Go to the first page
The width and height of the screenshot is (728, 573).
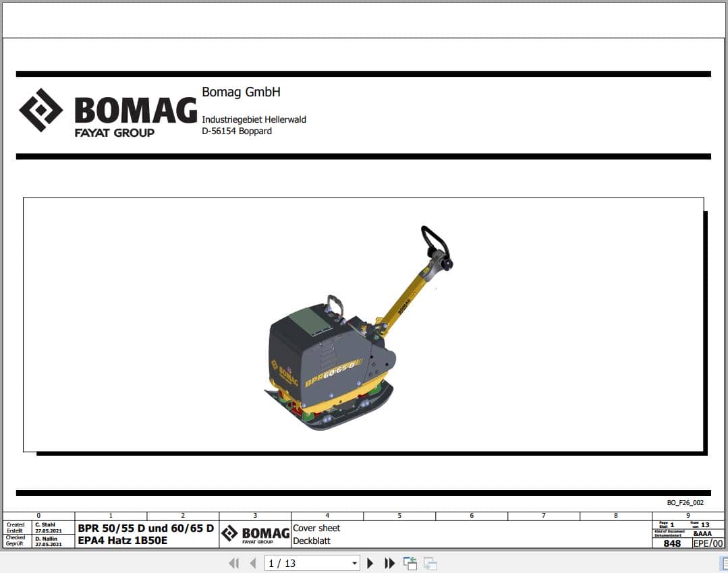[x=234, y=564]
